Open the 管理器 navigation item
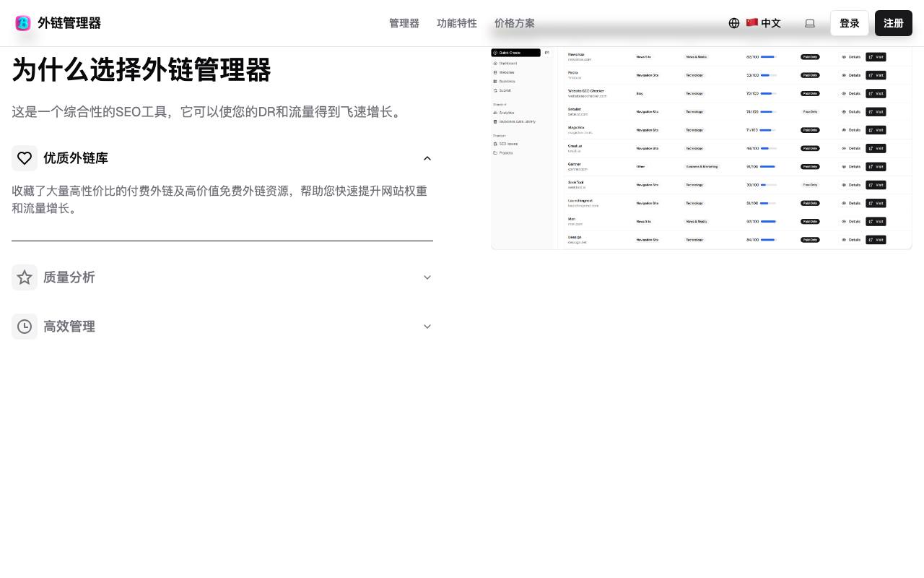 pyautogui.click(x=404, y=23)
